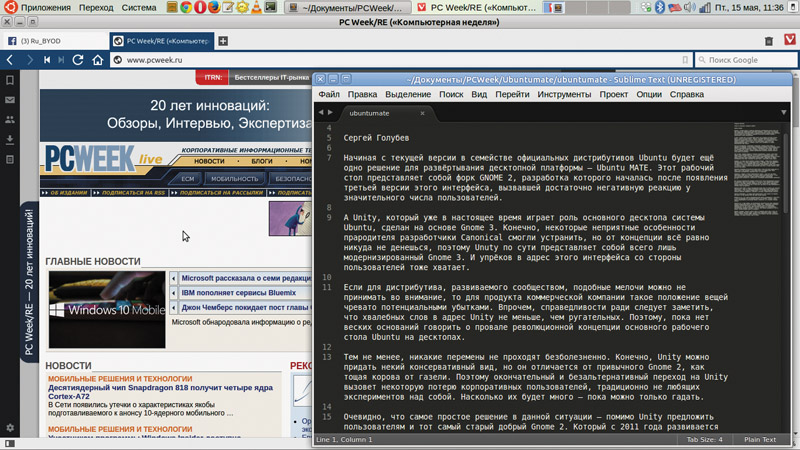The image size is (800, 450).
Task: Open Система menu in top panel
Action: pyautogui.click(x=139, y=7)
